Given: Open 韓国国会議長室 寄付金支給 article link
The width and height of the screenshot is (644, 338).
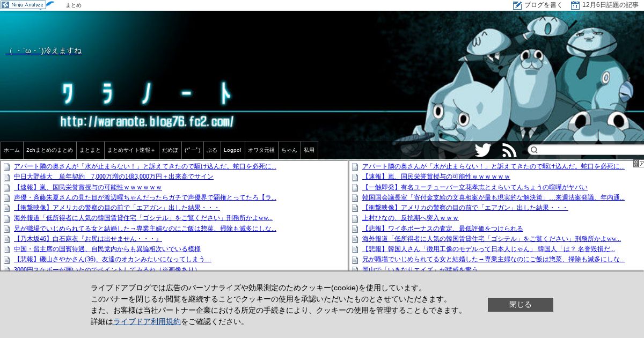Looking at the screenshot, I should click(493, 197).
